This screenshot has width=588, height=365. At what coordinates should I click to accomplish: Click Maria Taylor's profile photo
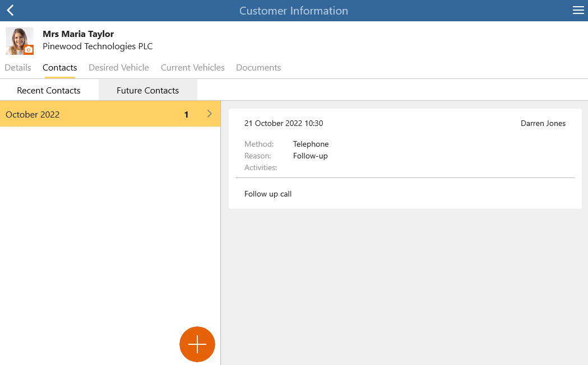click(20, 41)
